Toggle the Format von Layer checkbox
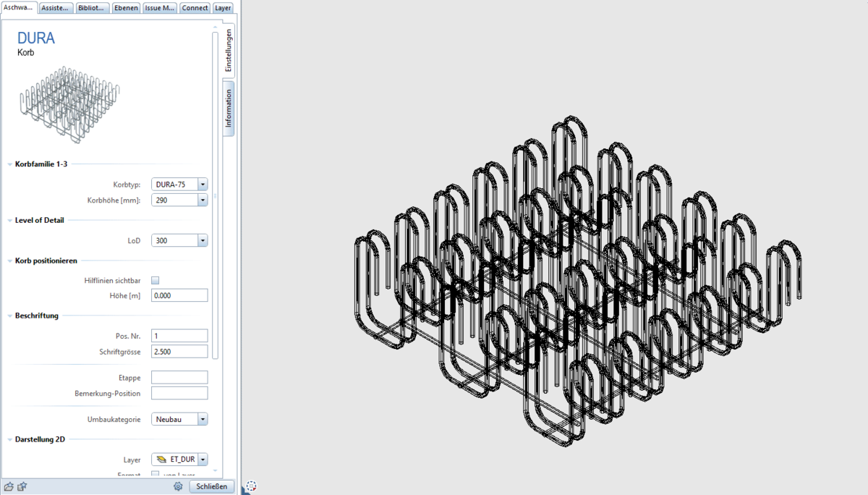The image size is (868, 495). pyautogui.click(x=155, y=475)
